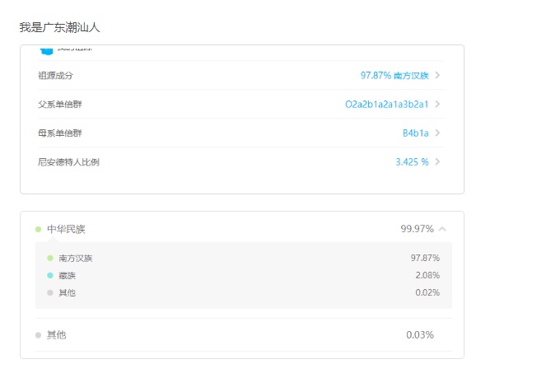Click the 尼安德特人比例 row label

tap(68, 162)
